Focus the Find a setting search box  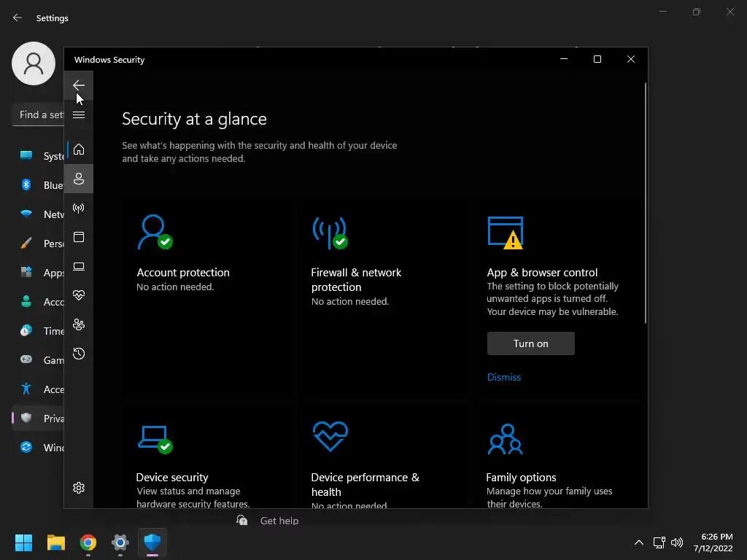pyautogui.click(x=38, y=114)
